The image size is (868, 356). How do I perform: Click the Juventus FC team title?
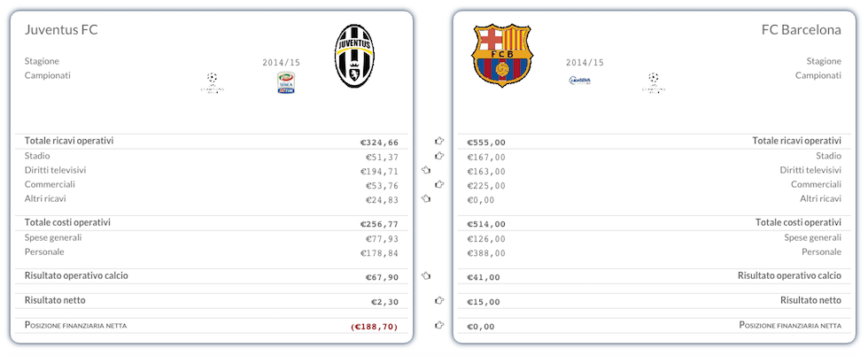tap(61, 30)
